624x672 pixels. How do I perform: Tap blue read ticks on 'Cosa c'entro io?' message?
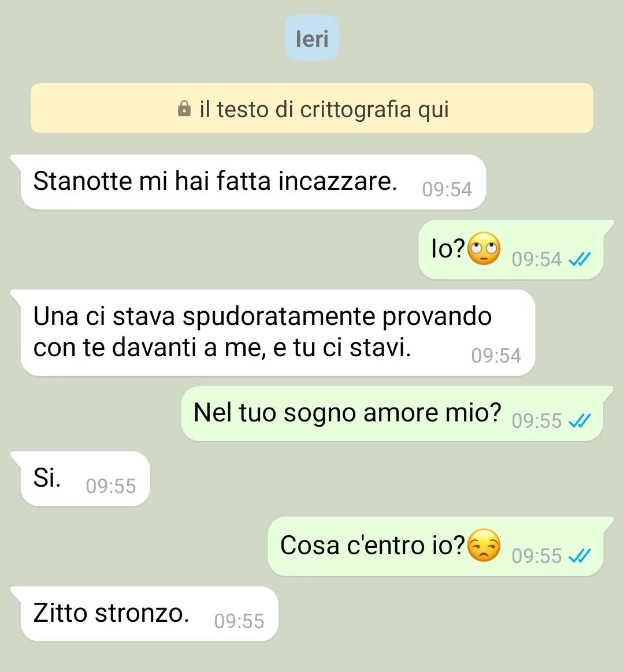click(x=580, y=556)
